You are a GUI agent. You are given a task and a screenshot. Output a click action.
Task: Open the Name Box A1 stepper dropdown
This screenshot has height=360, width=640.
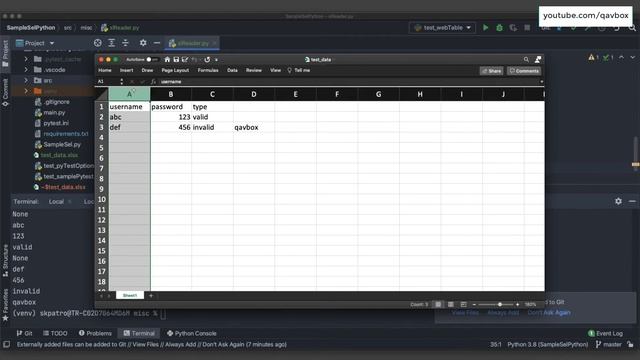pyautogui.click(x=122, y=82)
